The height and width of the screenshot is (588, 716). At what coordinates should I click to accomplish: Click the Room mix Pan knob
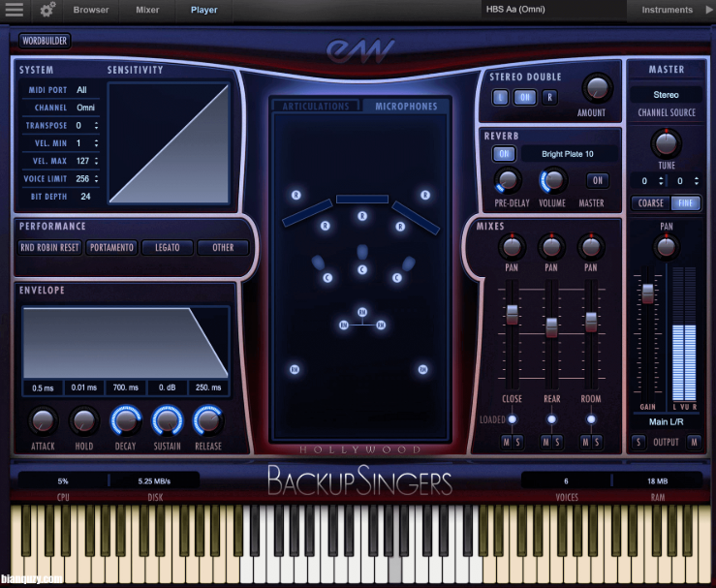point(591,246)
